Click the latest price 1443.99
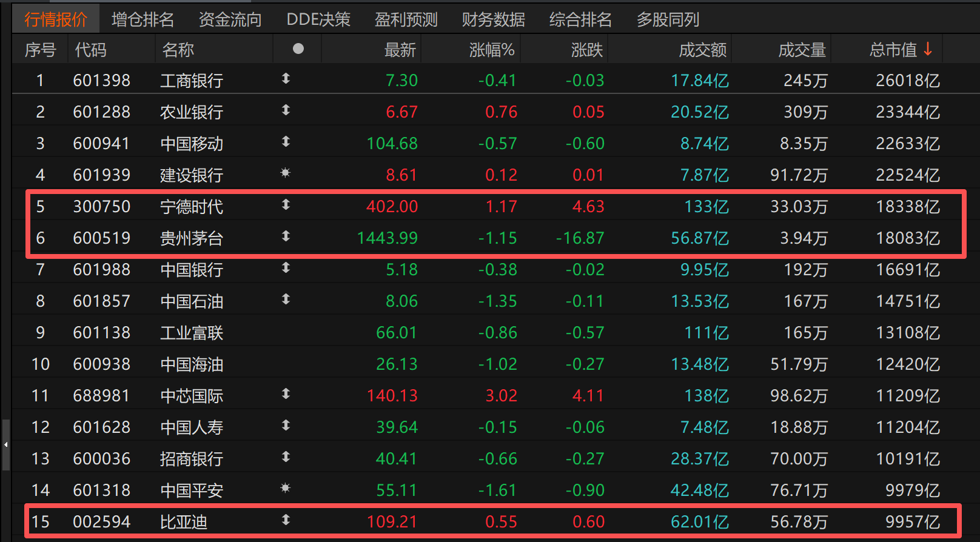This screenshot has width=980, height=542. 388,238
